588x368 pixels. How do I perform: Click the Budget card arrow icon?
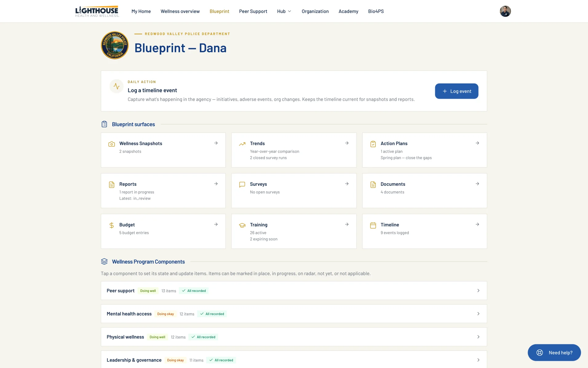click(216, 224)
